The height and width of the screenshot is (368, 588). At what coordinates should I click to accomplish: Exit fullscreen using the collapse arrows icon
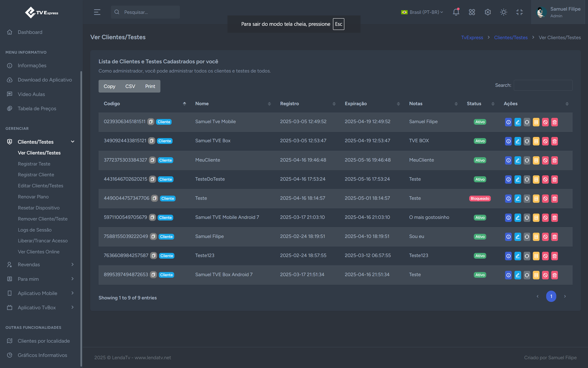coord(519,12)
